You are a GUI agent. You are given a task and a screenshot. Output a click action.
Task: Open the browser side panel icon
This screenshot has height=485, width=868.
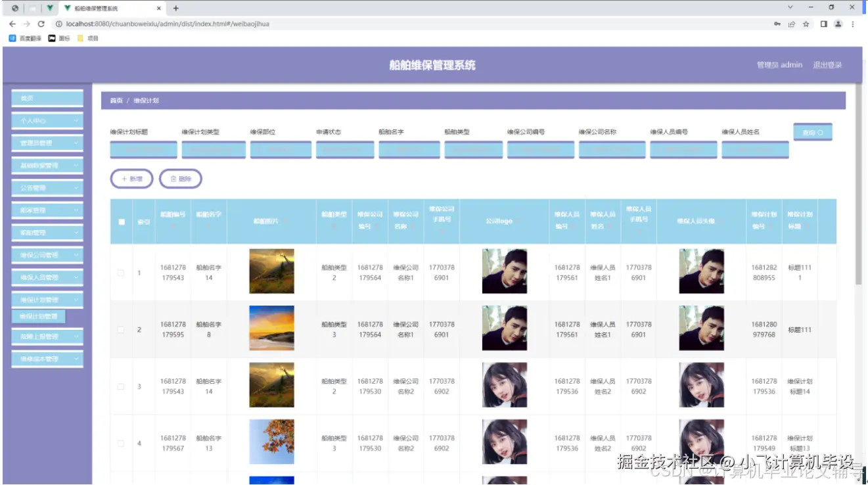824,24
